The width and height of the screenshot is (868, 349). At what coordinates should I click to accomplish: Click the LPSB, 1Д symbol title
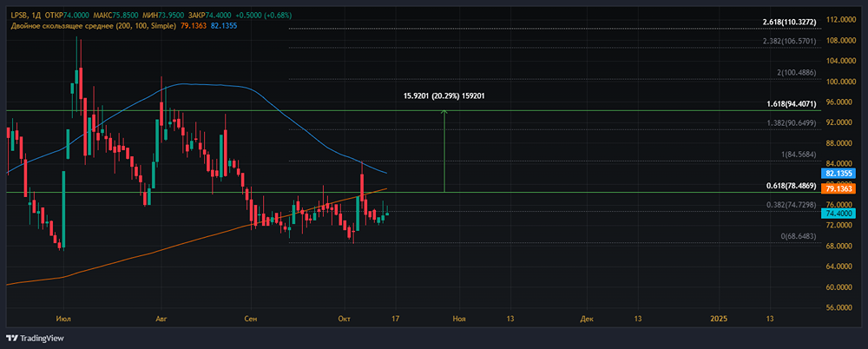[23, 15]
